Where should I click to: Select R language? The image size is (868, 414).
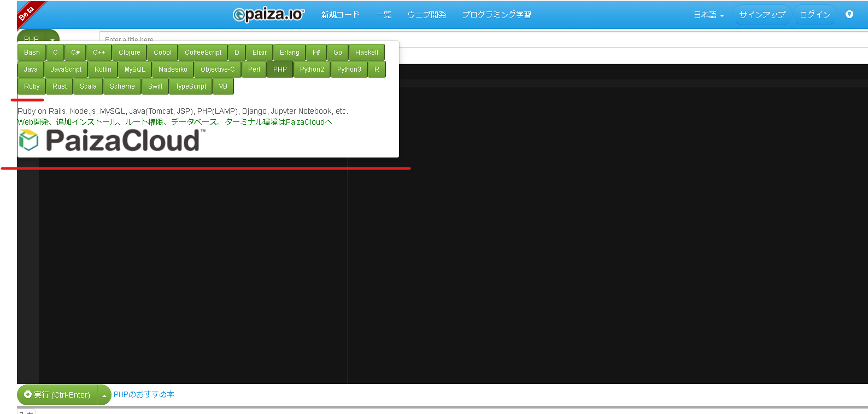pyautogui.click(x=377, y=69)
